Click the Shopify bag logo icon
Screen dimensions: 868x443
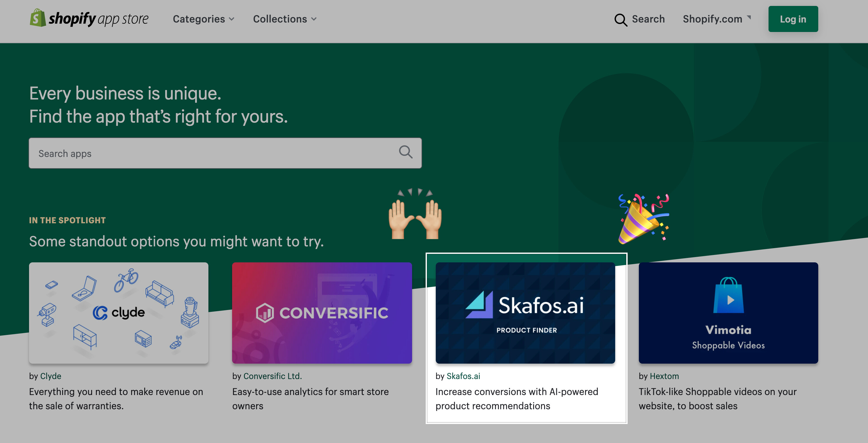[38, 18]
